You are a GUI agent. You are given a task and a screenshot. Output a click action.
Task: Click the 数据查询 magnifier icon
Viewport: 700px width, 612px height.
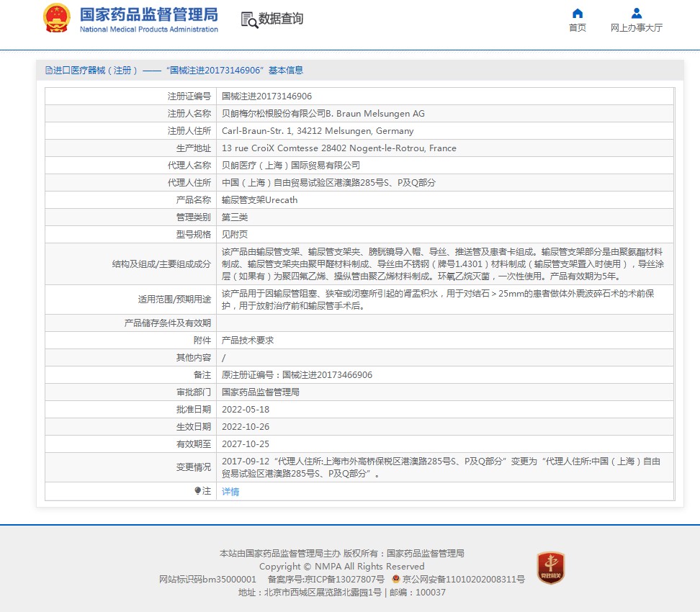[x=248, y=19]
